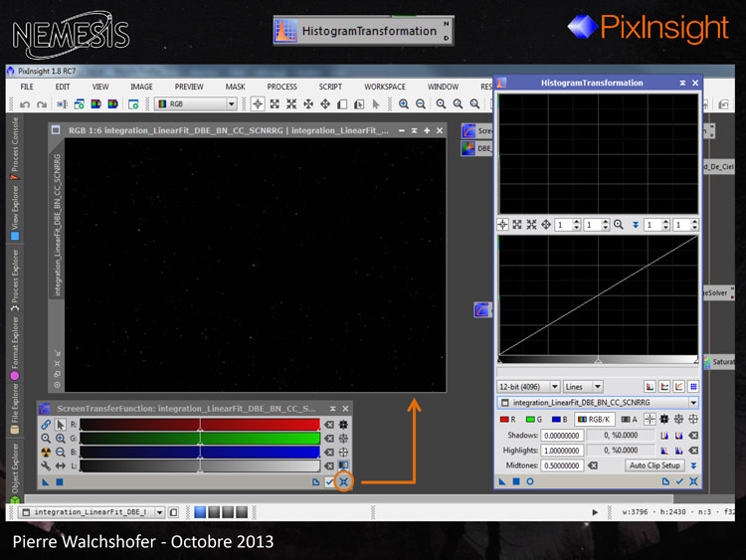Expand the blue double-arrow beside Auto Clip Setup
746x560 pixels.
(693, 466)
